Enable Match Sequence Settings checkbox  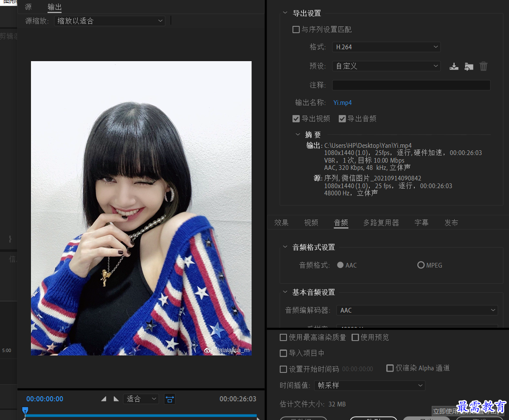tap(296, 30)
